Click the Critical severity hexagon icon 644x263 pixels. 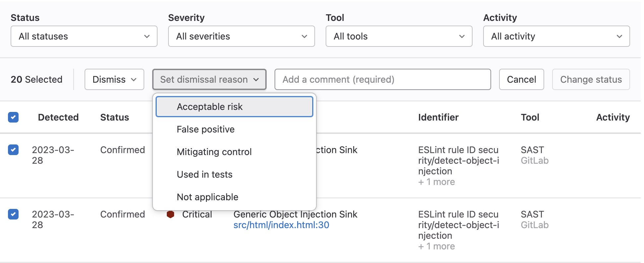pos(170,215)
